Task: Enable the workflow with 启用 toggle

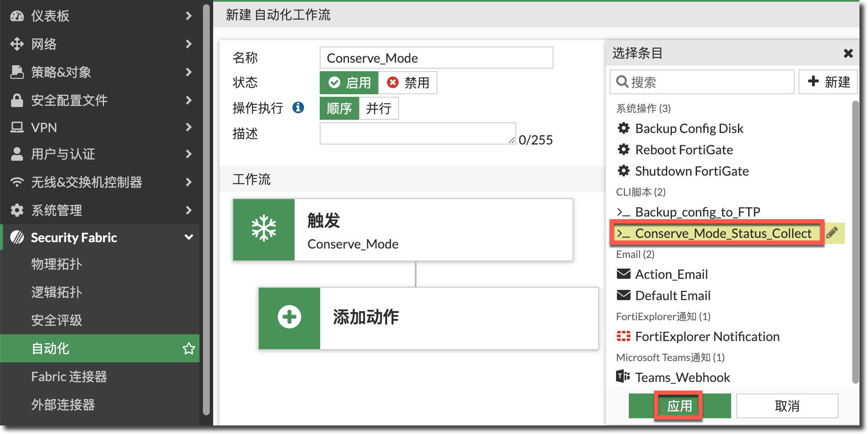Action: pos(349,83)
